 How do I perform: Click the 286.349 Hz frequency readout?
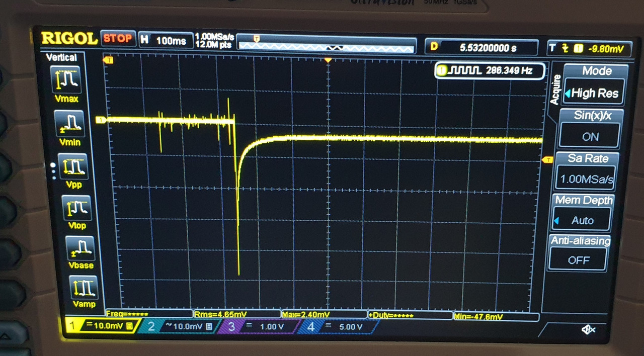point(509,71)
